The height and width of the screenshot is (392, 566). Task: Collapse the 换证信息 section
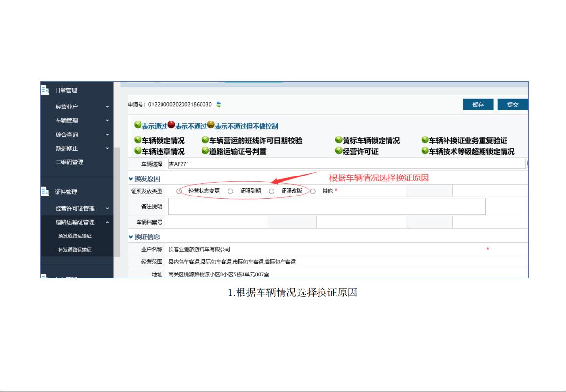point(131,237)
